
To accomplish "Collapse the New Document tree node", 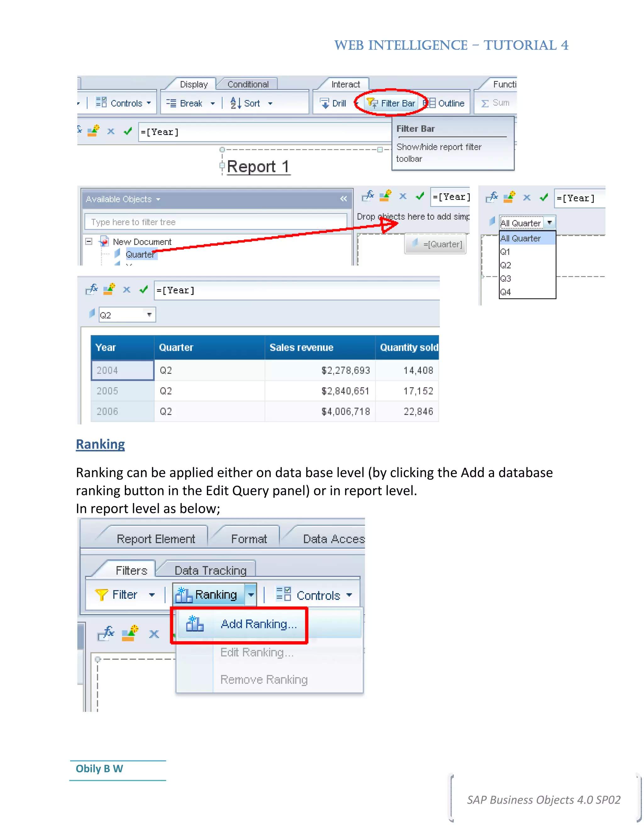I will tap(89, 241).
